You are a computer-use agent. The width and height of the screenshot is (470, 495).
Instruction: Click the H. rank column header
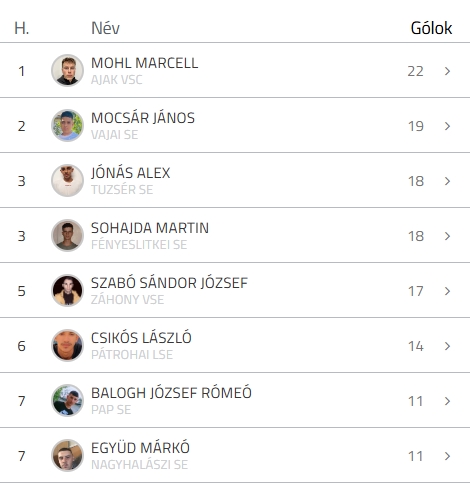(22, 28)
